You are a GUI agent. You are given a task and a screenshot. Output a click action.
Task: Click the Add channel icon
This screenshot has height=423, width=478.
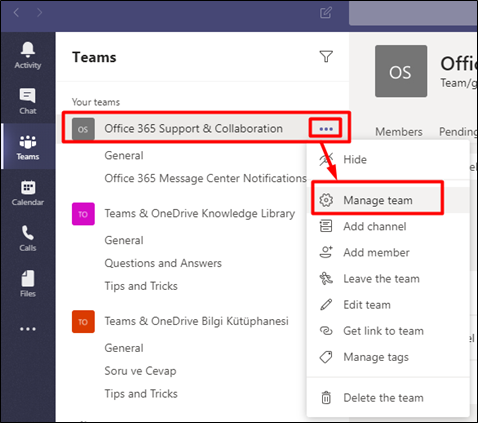[326, 226]
